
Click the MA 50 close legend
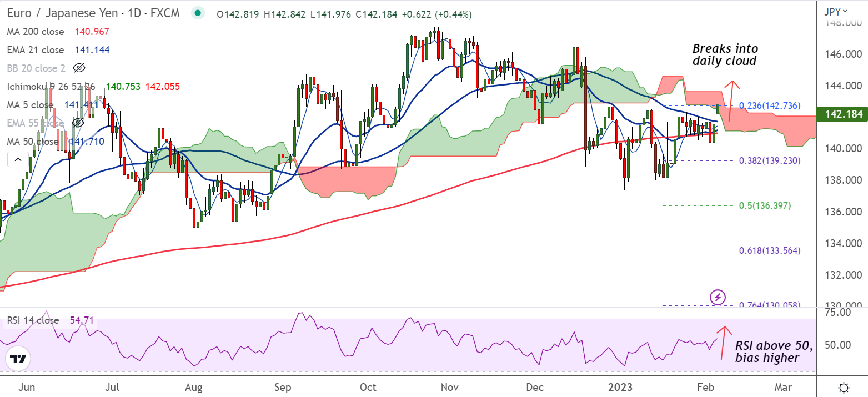point(32,142)
